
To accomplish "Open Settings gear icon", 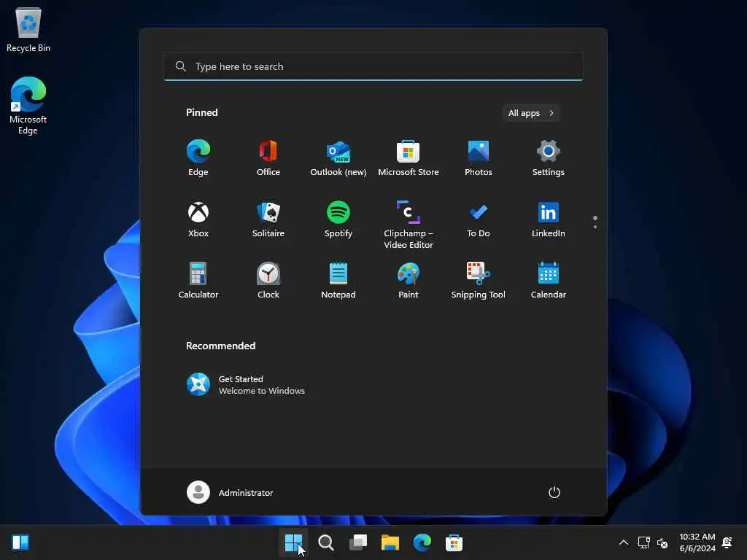I will (x=549, y=158).
